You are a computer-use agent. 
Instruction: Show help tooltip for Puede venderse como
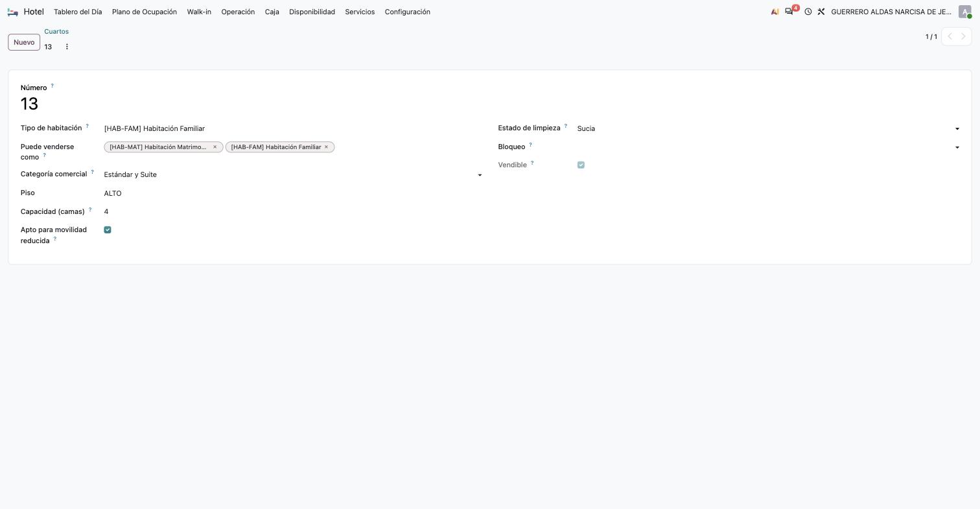tap(44, 155)
